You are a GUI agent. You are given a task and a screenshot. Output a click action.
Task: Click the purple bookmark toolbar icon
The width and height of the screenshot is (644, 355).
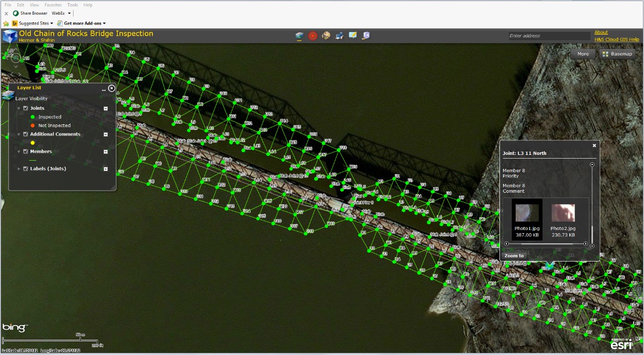[x=366, y=36]
